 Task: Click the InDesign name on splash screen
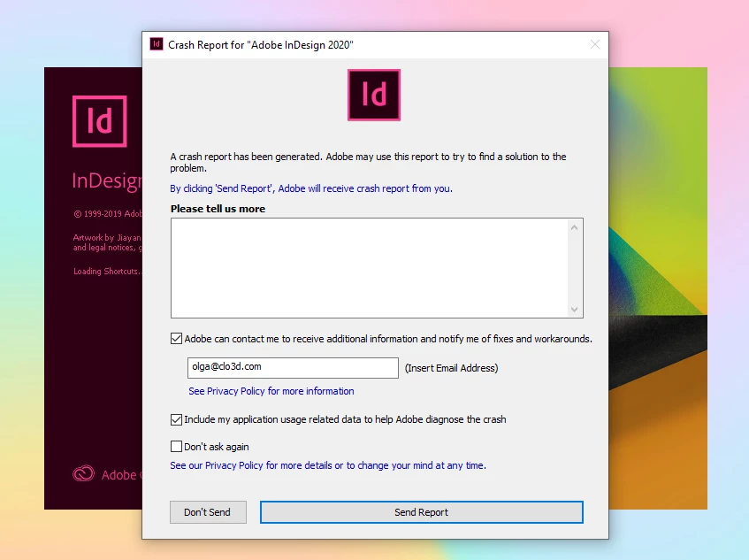tap(107, 181)
